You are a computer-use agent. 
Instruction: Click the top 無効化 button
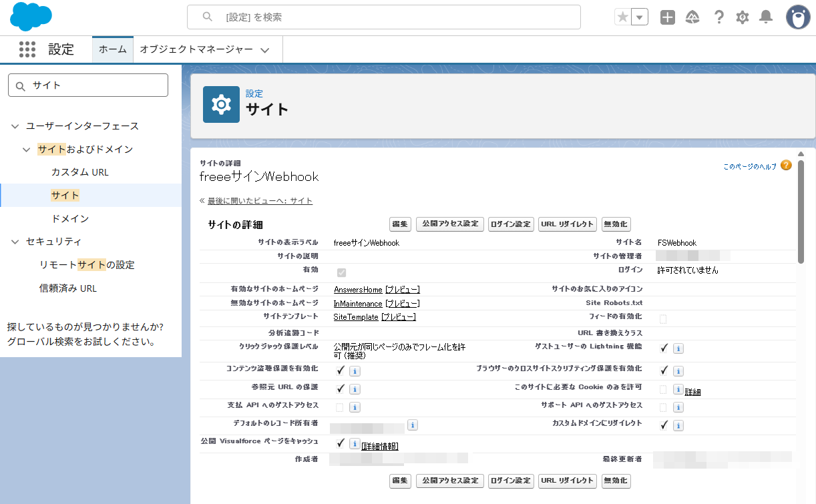click(616, 224)
